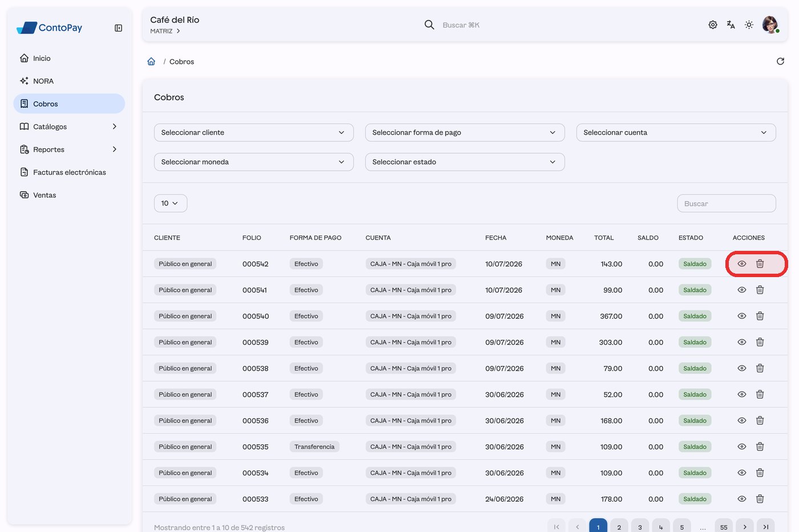Open the Seleccionar forma de pago dropdown
This screenshot has height=532, width=799.
point(465,132)
